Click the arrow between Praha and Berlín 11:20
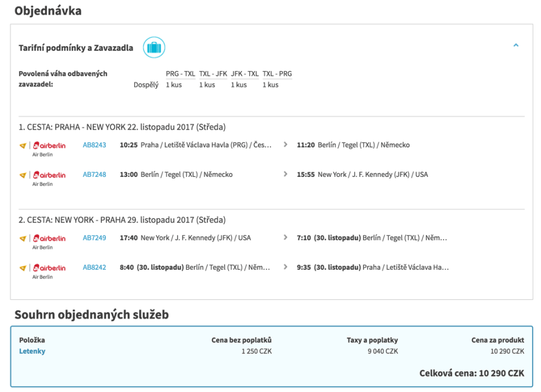Screen dimensions: 541x392 pyautogui.click(x=286, y=145)
